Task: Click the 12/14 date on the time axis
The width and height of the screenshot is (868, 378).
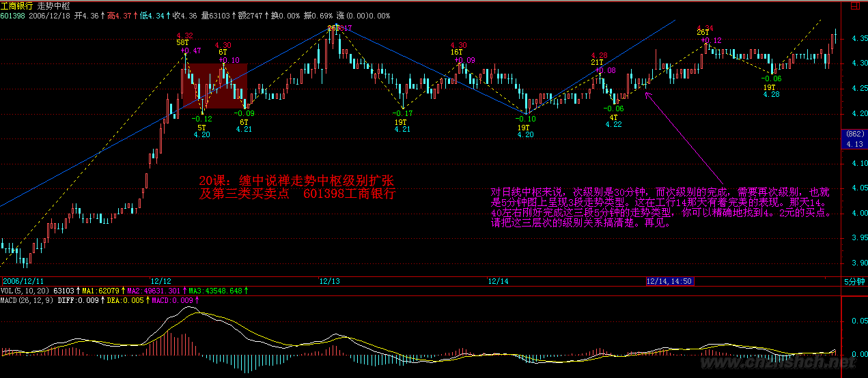Action: pyautogui.click(x=499, y=280)
